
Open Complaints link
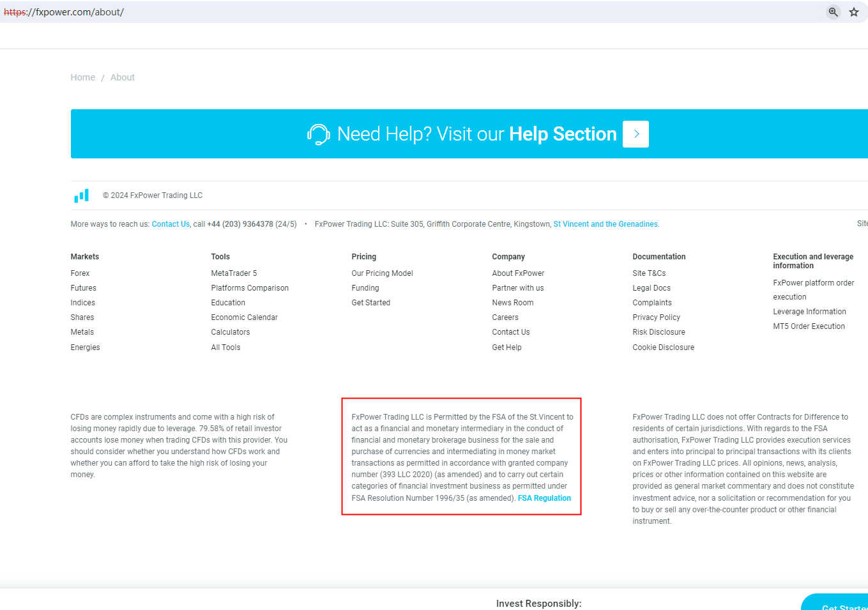652,303
